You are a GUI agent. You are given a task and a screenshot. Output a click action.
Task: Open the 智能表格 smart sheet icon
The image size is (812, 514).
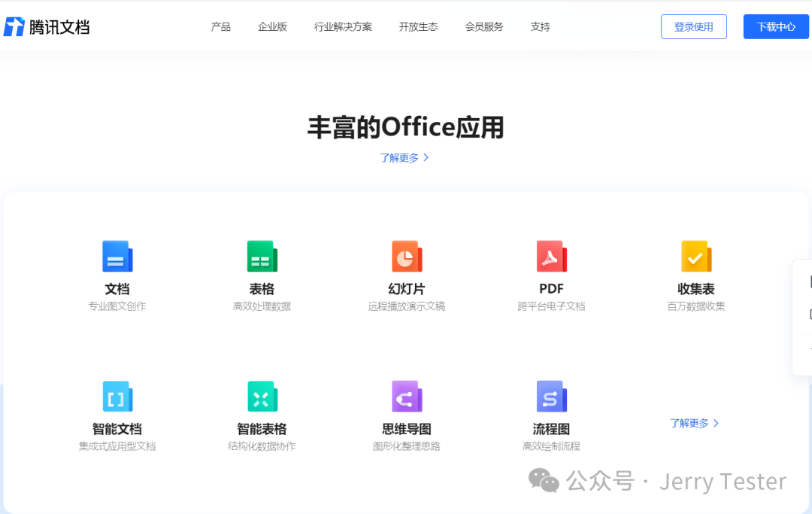click(x=262, y=397)
